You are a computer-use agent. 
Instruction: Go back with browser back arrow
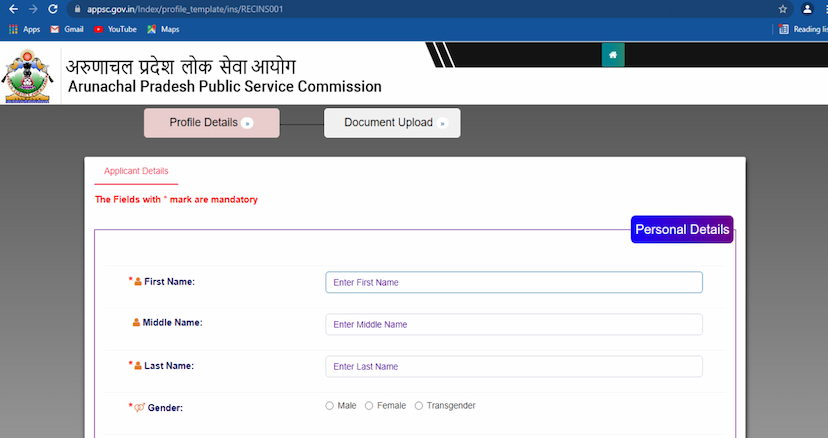click(x=13, y=9)
